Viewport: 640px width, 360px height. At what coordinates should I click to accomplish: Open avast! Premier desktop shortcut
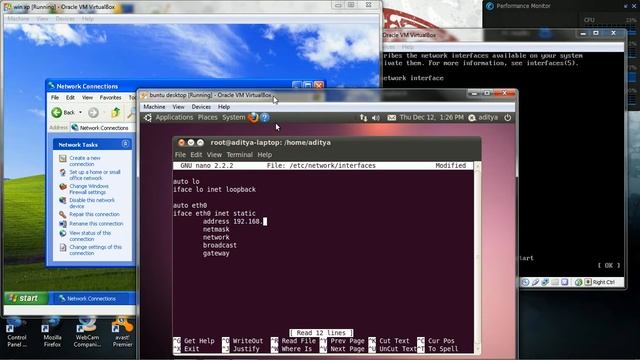(122, 333)
